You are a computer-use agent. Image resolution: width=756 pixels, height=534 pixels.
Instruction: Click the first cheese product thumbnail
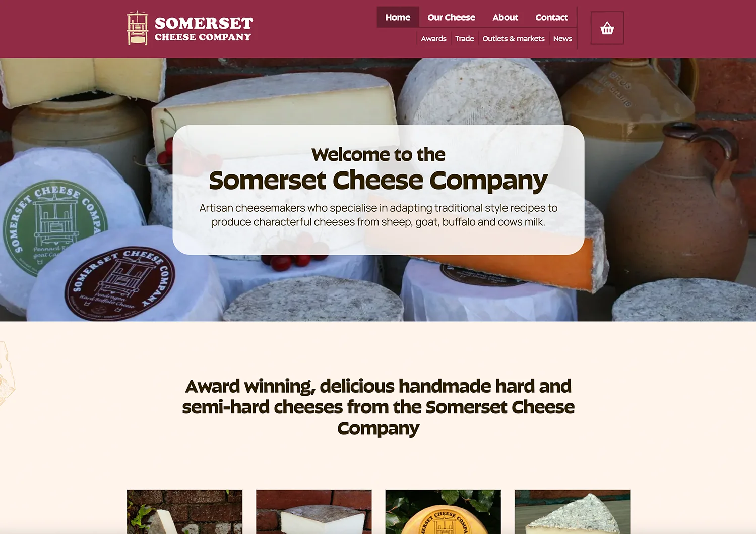(x=184, y=511)
